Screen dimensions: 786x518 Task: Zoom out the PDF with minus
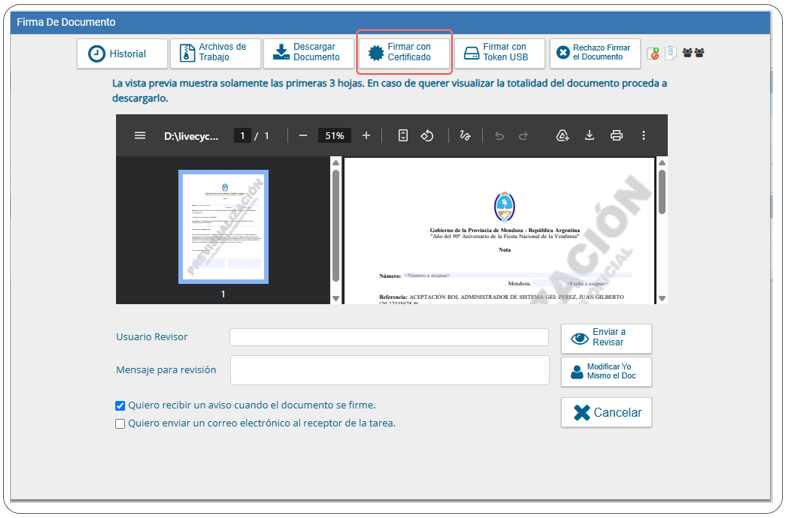pyautogui.click(x=303, y=136)
